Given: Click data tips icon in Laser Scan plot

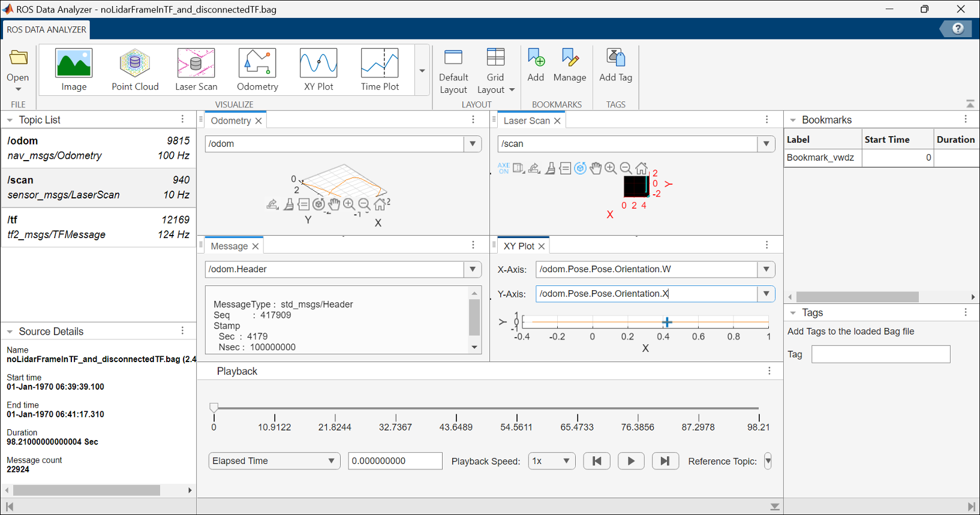Looking at the screenshot, I should 565,168.
